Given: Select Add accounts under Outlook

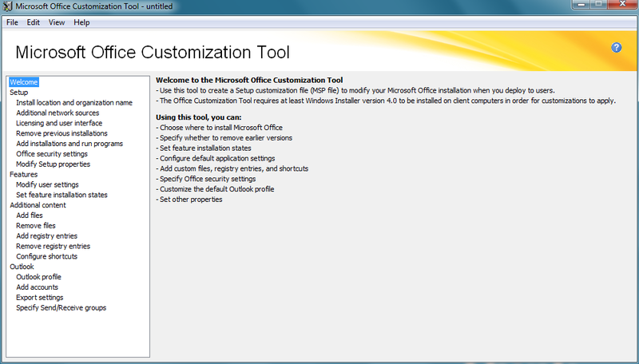Looking at the screenshot, I should click(37, 287).
